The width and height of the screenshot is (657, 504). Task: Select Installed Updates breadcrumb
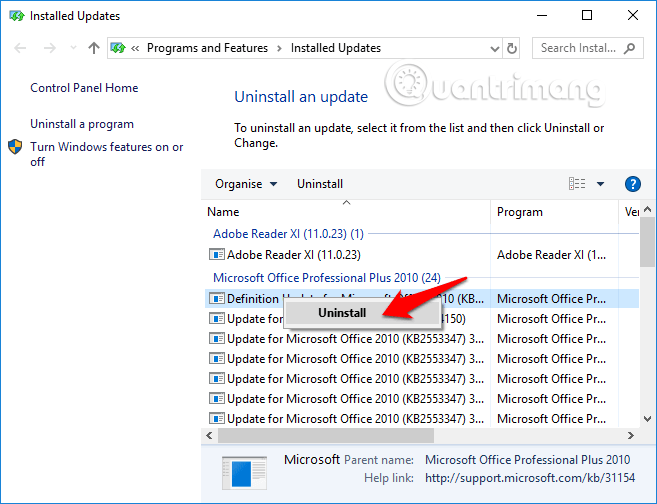point(336,48)
